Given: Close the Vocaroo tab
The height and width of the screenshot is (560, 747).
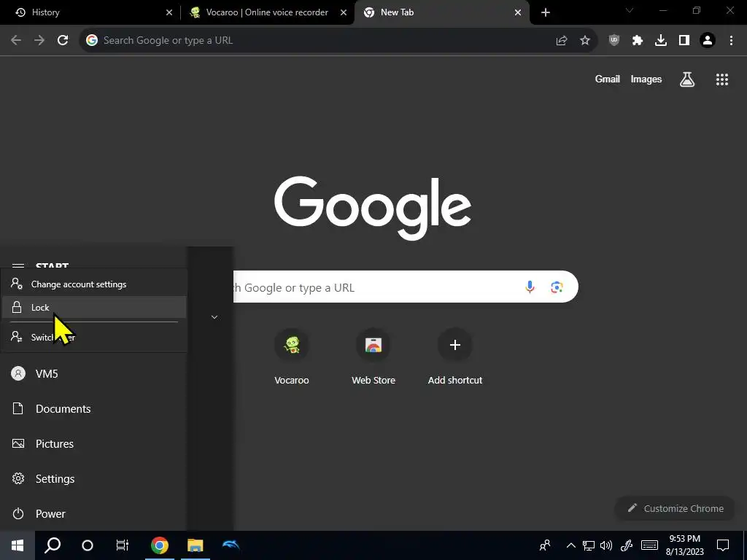Looking at the screenshot, I should coord(344,12).
